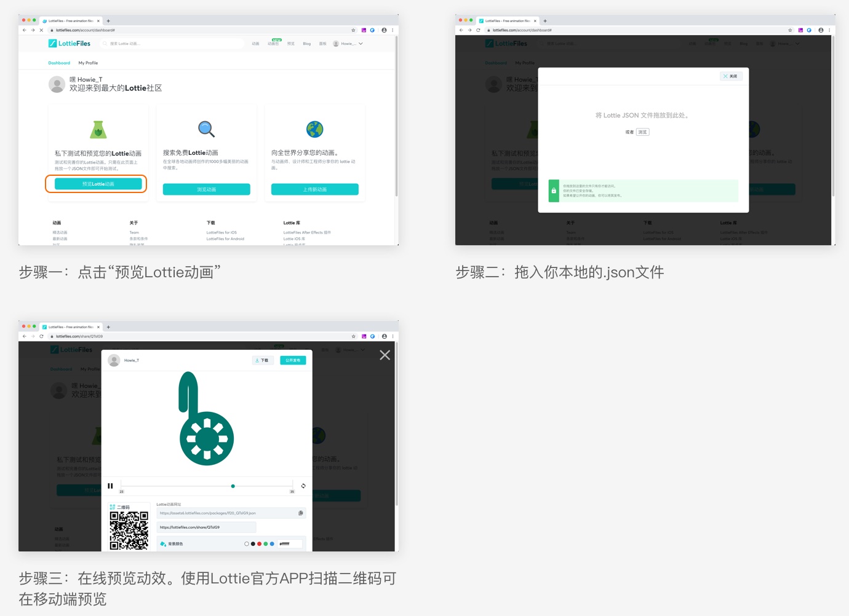Open the Blog menu item
This screenshot has height=616, width=849.
tap(306, 44)
